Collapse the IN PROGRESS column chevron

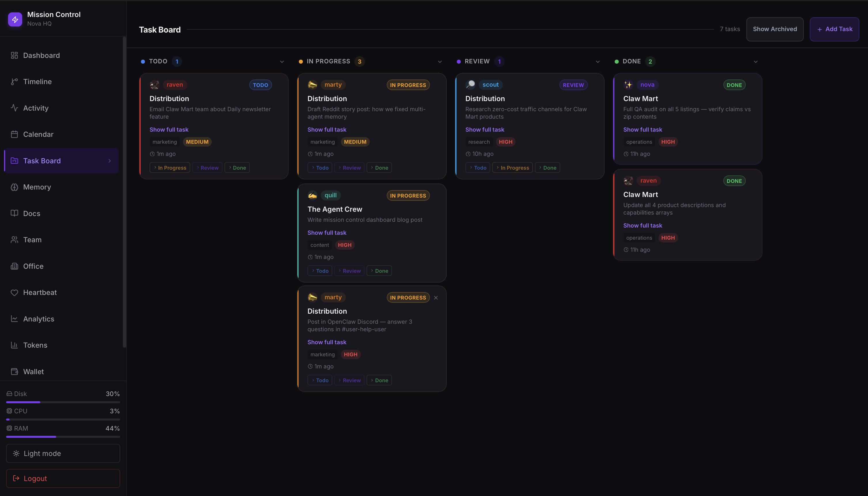[x=440, y=62]
